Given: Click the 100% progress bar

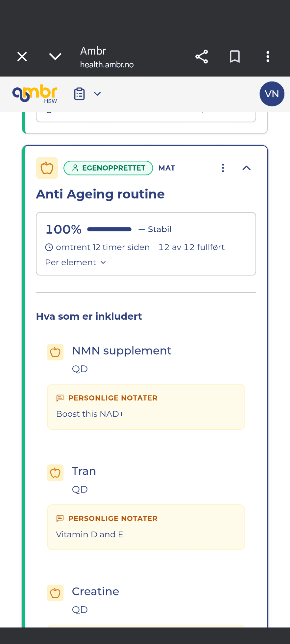Looking at the screenshot, I should (109, 229).
